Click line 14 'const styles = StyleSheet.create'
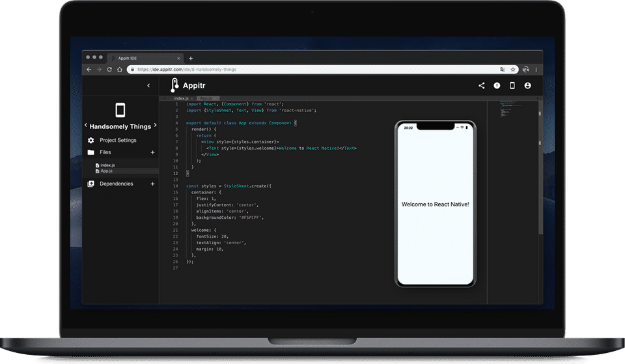625x364 pixels. 229,186
